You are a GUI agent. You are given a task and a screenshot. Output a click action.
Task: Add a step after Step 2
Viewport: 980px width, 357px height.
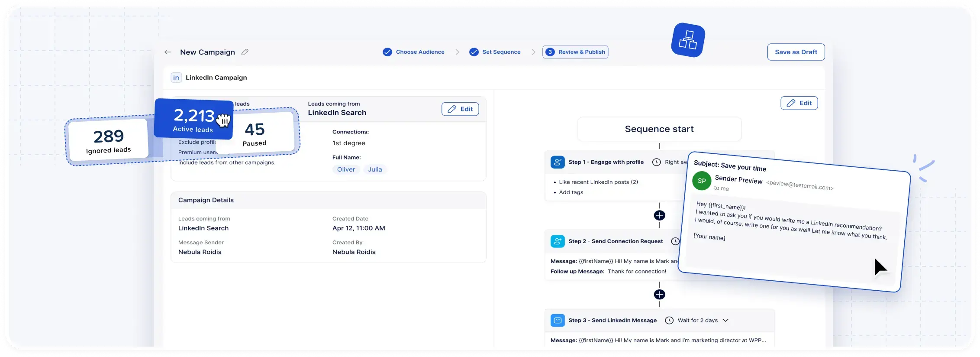659,295
